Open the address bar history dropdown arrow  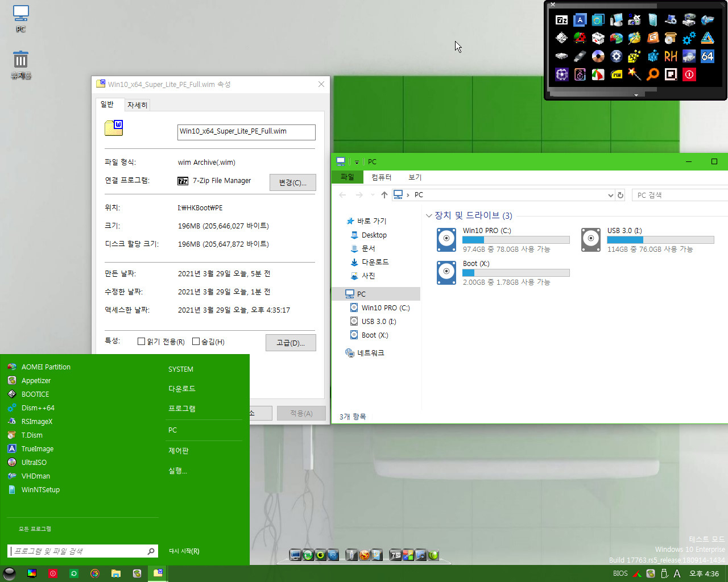(610, 195)
